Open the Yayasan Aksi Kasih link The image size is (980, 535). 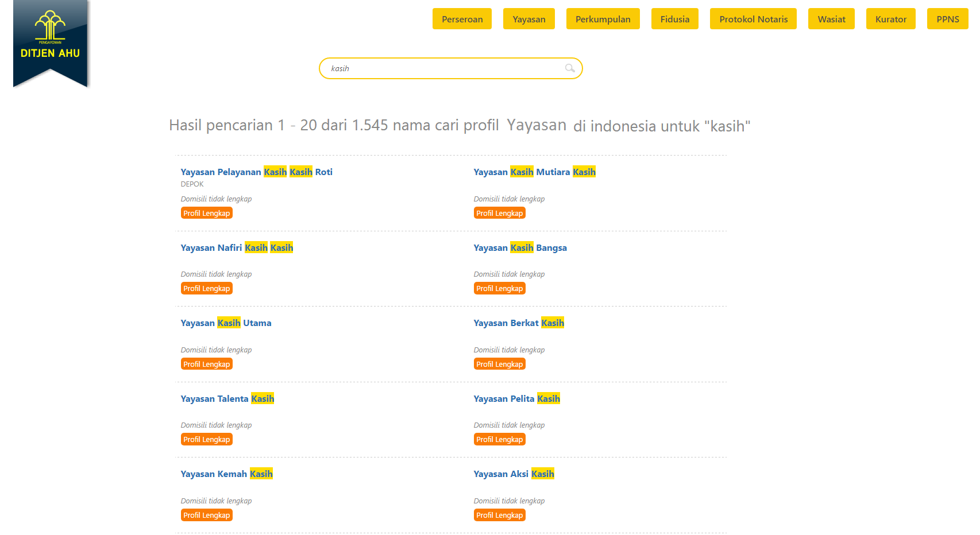[514, 474]
